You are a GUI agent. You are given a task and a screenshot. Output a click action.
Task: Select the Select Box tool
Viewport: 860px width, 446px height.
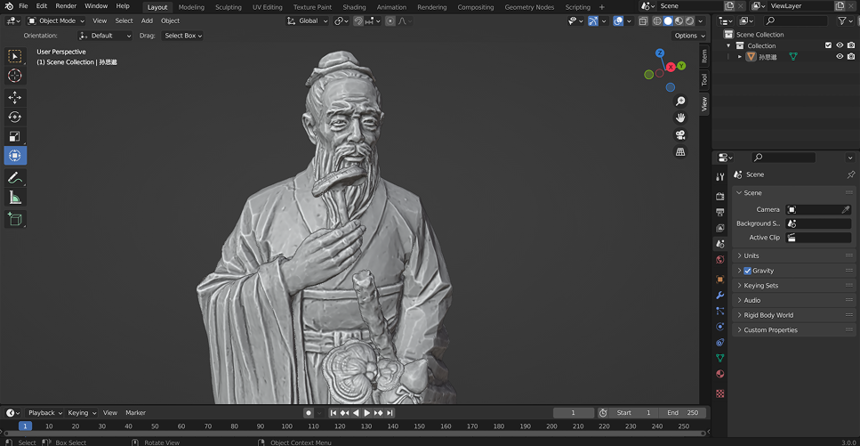pyautogui.click(x=15, y=56)
